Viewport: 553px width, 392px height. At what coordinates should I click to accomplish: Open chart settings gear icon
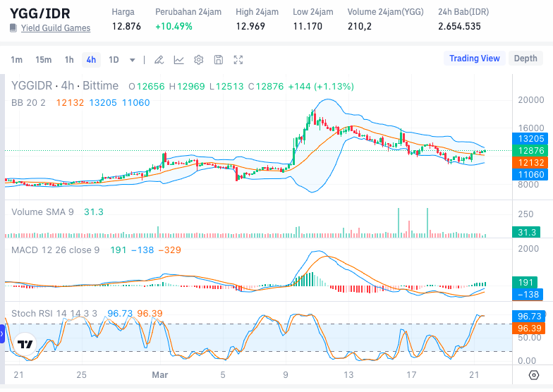(199, 60)
